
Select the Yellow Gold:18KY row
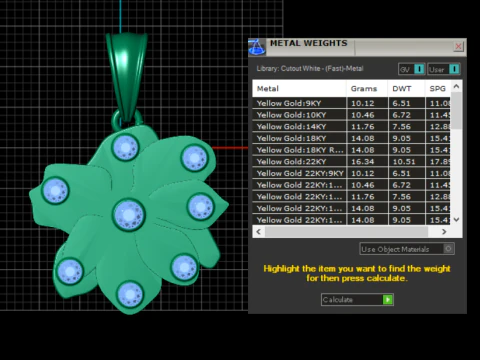pyautogui.click(x=351, y=138)
